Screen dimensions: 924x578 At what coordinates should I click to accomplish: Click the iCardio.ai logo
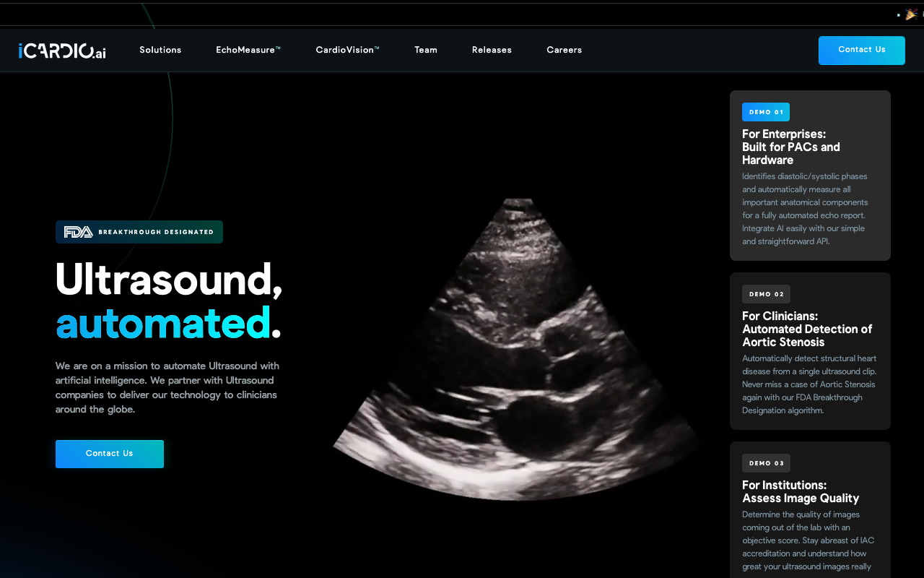[x=62, y=51]
